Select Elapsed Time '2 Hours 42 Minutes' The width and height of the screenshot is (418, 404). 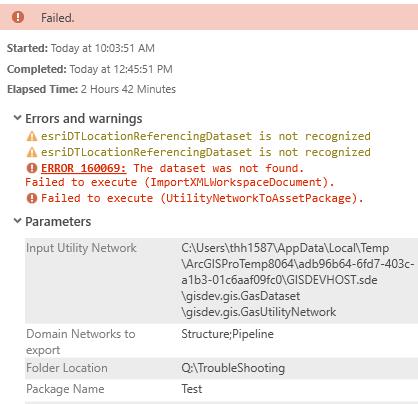coord(128,89)
